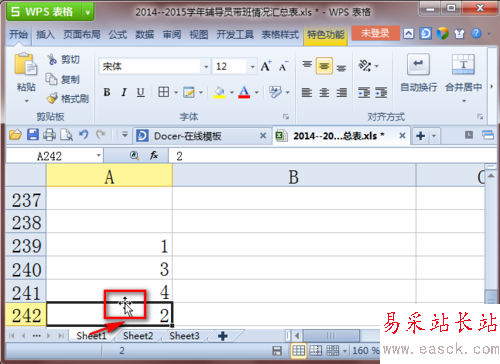Toggle underline formatting

pyautogui.click(x=141, y=92)
